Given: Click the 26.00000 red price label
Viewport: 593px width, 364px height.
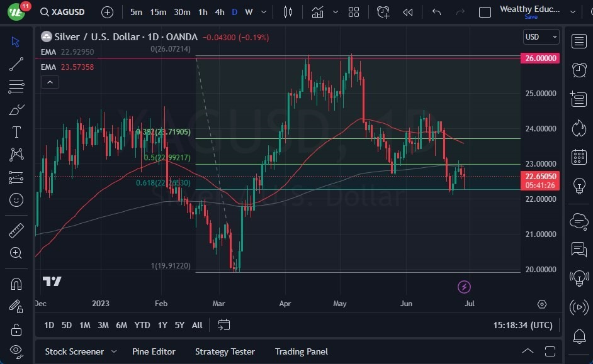Looking at the screenshot, I should pyautogui.click(x=540, y=58).
